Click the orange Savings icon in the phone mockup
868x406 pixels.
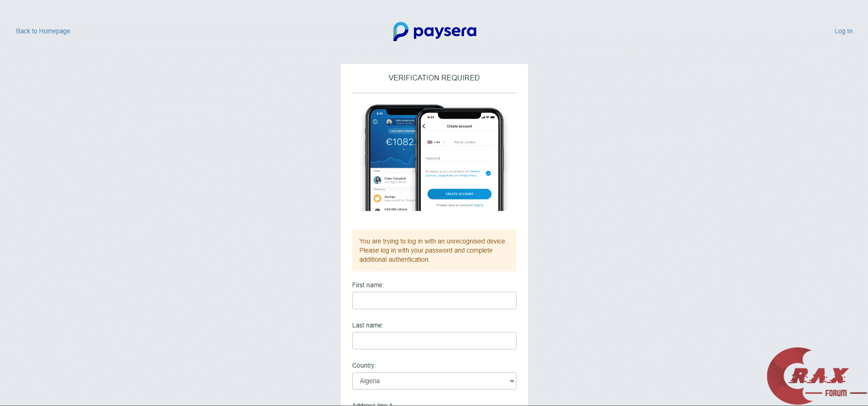coord(377,198)
